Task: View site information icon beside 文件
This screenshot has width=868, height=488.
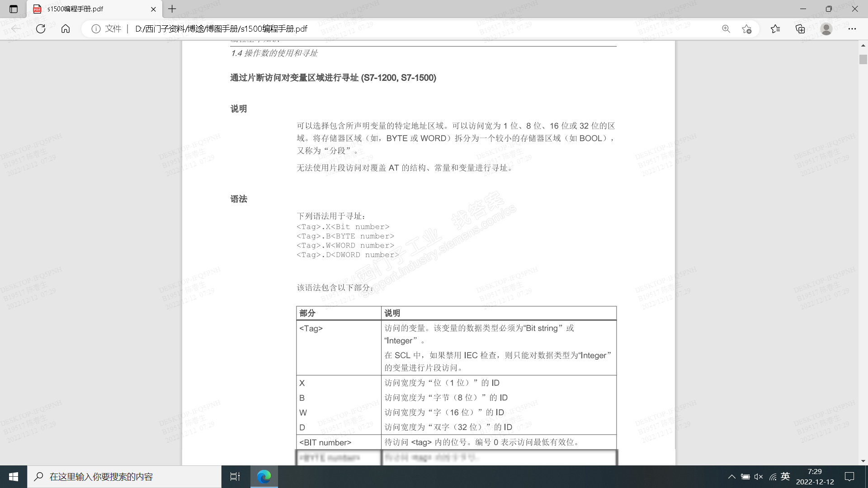Action: (x=96, y=29)
